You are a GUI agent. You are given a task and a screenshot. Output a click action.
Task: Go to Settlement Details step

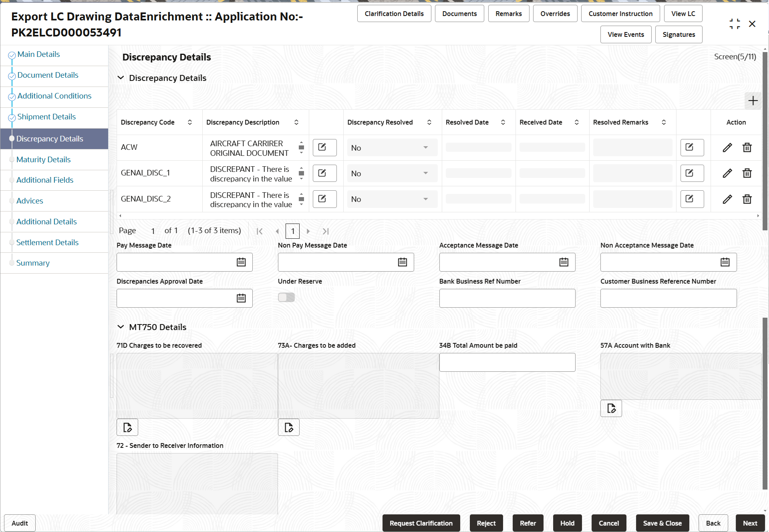[x=47, y=242]
